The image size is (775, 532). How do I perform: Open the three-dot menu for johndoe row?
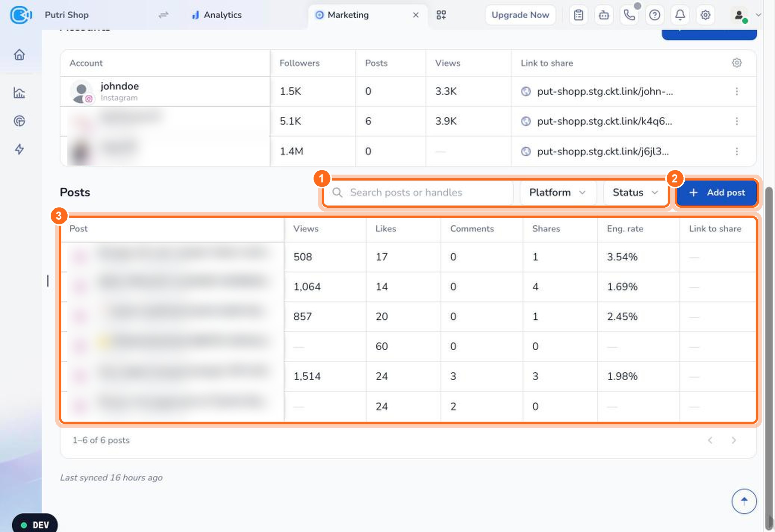pos(737,91)
